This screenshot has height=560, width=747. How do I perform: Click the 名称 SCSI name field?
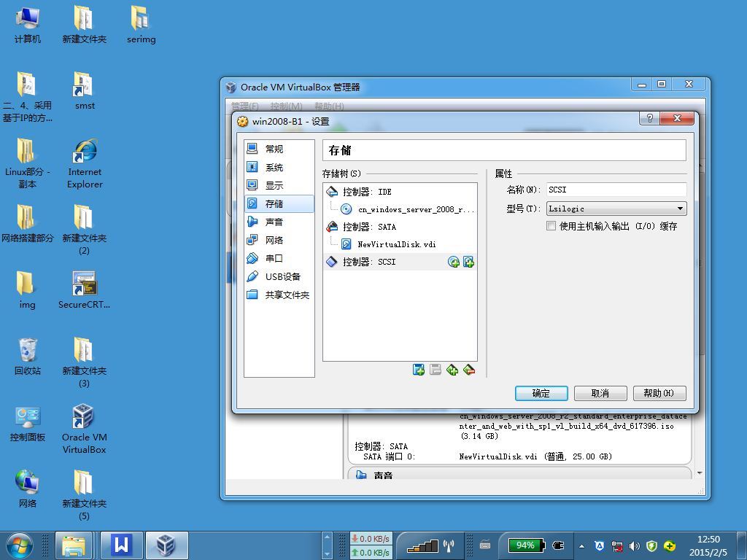click(x=616, y=190)
